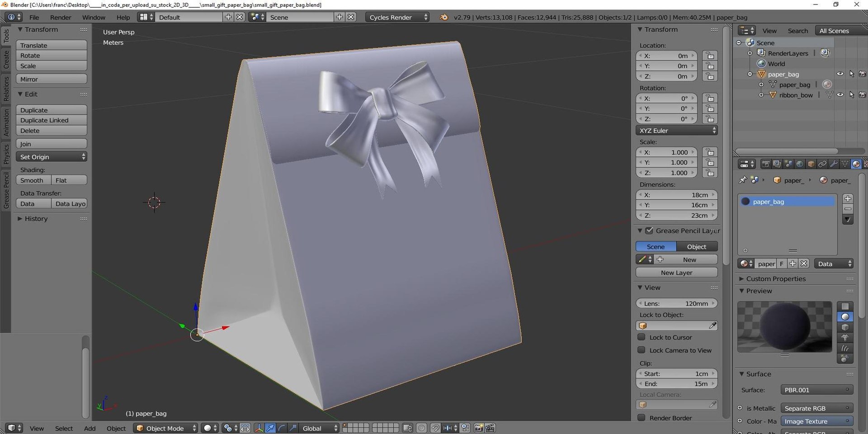Screen dimensions: 868x434
Task: Enable Render Border checkbox
Action: (x=641, y=418)
